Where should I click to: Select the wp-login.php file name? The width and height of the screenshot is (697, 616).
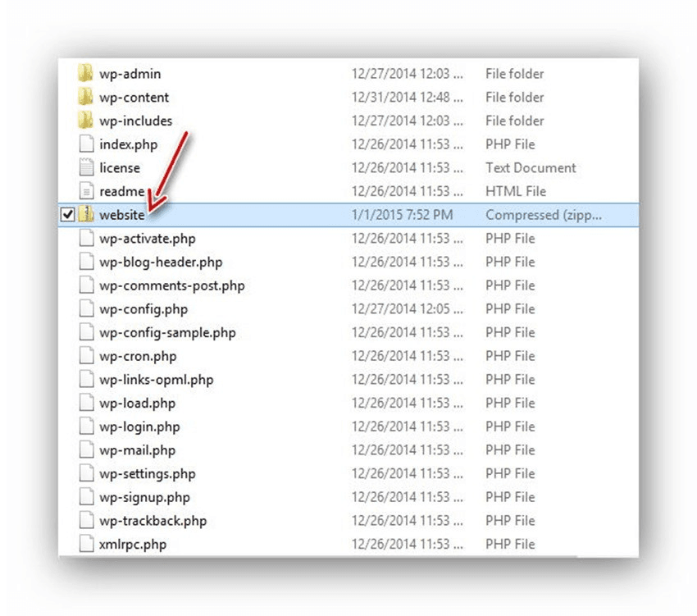click(x=139, y=427)
